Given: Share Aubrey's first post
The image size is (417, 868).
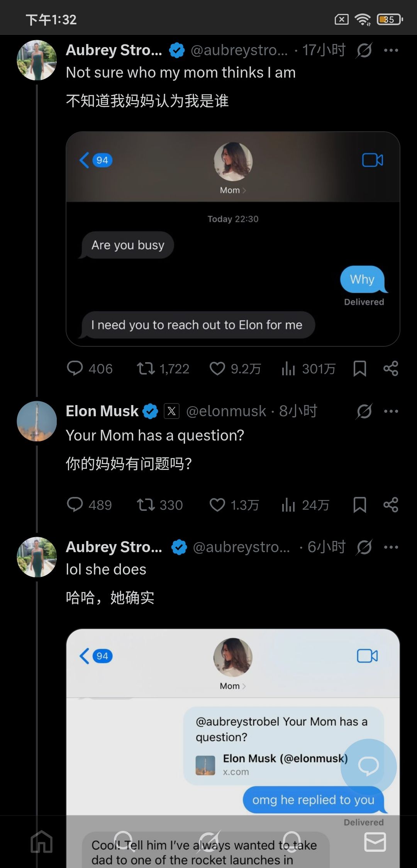Looking at the screenshot, I should [x=391, y=369].
